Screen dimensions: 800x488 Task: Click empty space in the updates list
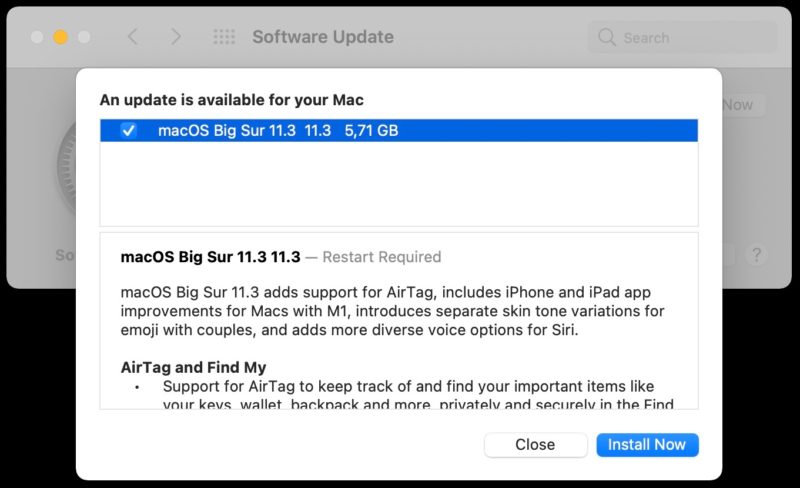pos(399,184)
